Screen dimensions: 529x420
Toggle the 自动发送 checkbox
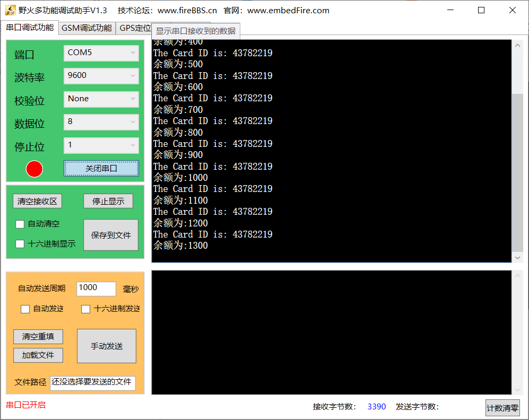click(25, 309)
